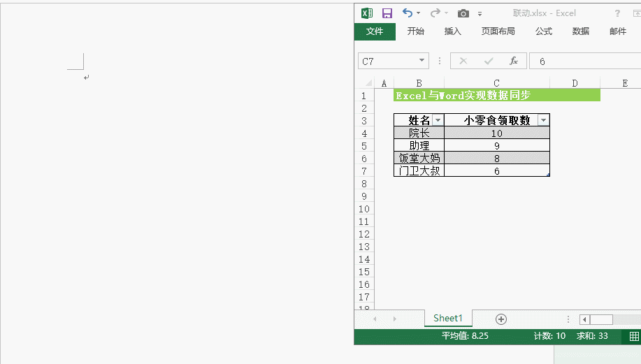Click horizontal scrollbar left arrow
This screenshot has height=364, width=641.
[584, 319]
